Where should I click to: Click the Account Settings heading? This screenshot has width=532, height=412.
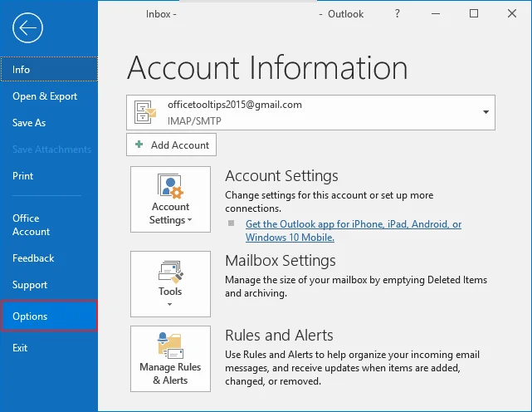pos(281,176)
